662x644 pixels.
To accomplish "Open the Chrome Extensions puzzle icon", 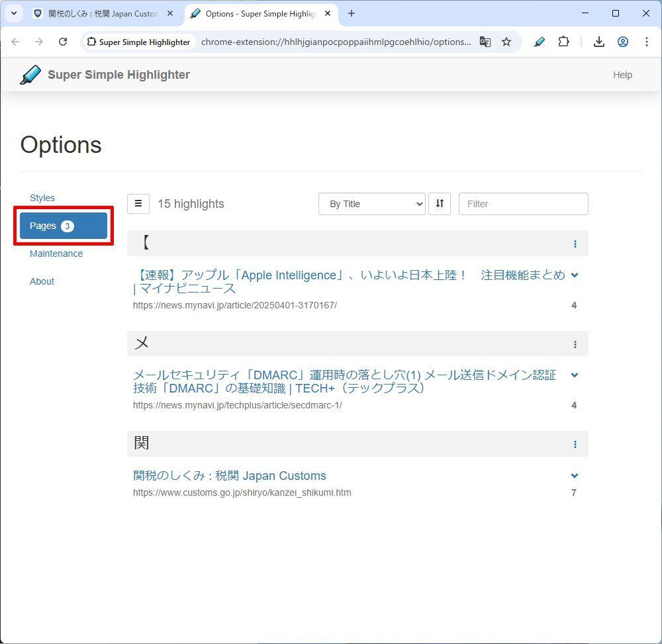I will point(563,42).
